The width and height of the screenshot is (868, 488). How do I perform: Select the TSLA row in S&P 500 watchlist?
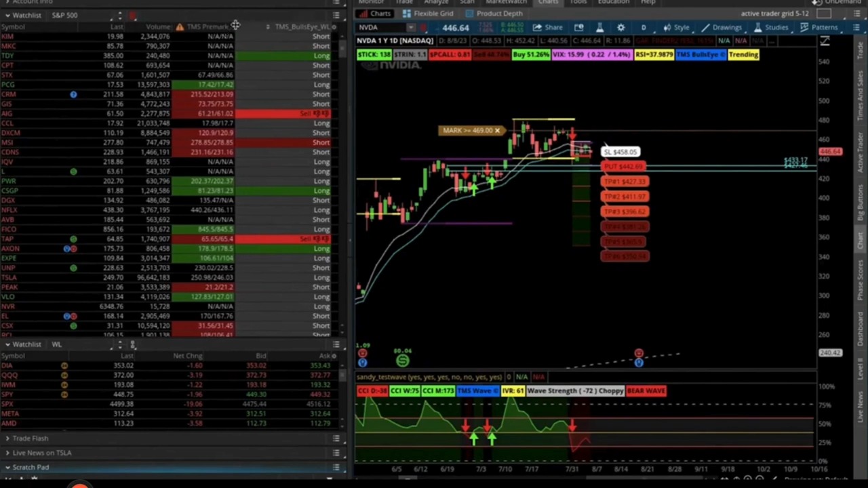coord(166,278)
